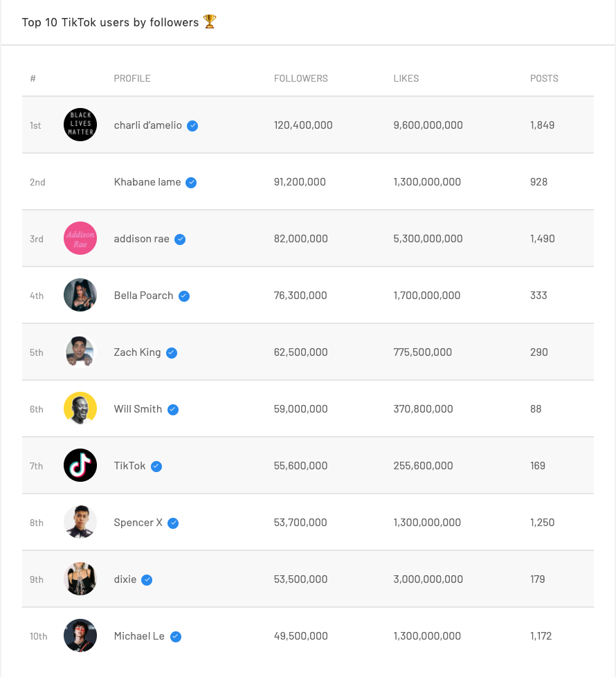Screen dimensions: 616x677
Task: Click the PROFILE column header
Action: (132, 79)
